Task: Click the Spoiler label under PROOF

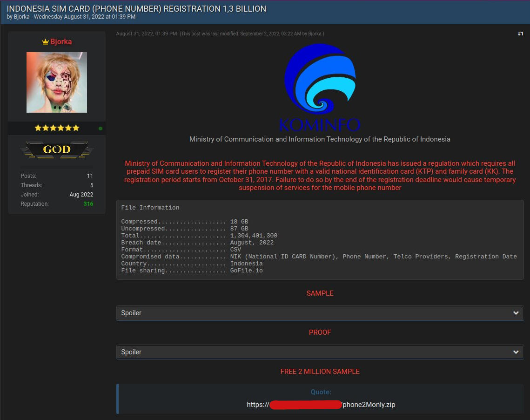Action: coord(131,352)
